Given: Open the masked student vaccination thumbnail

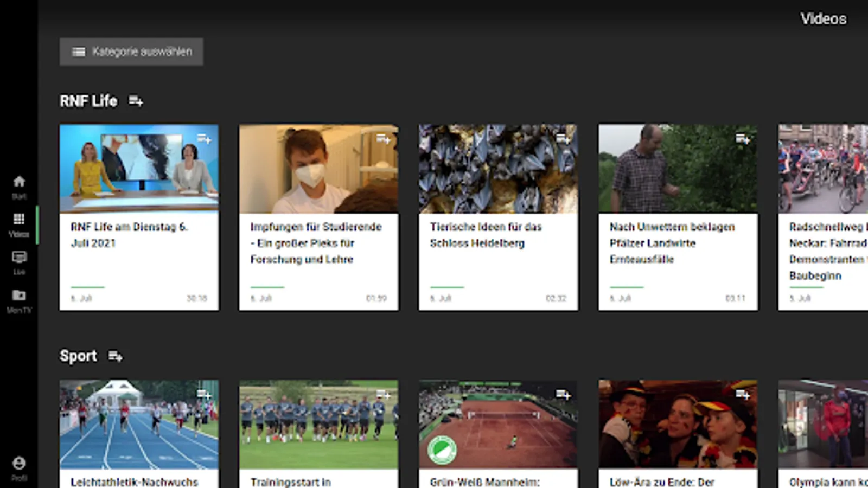Looking at the screenshot, I should pos(319,169).
